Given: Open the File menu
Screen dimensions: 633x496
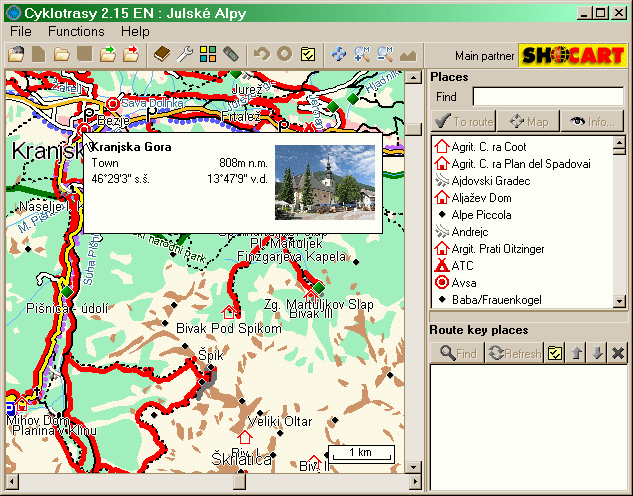Looking at the screenshot, I should pos(21,31).
